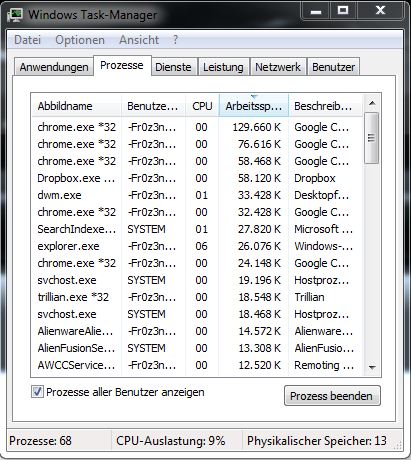This screenshot has width=411, height=460.
Task: Click the vertical scrollbar thumb
Action: click(x=372, y=138)
